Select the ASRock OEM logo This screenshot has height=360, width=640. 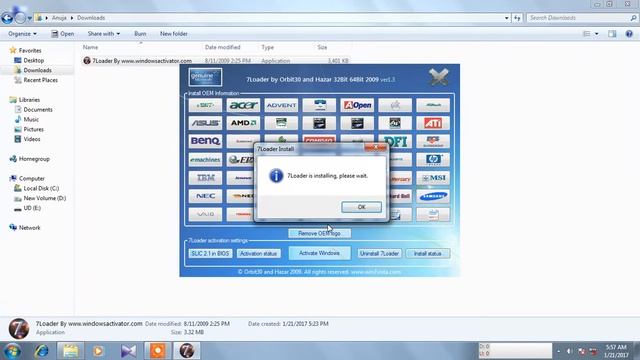[x=433, y=105]
